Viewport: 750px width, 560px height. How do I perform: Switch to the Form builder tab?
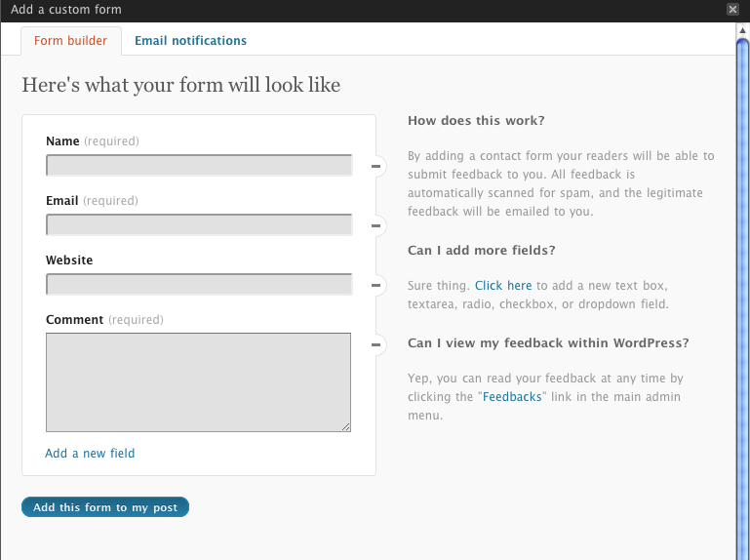[70, 41]
